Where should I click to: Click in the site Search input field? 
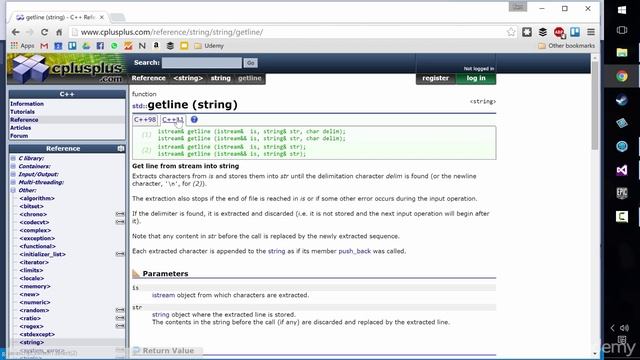pos(202,63)
